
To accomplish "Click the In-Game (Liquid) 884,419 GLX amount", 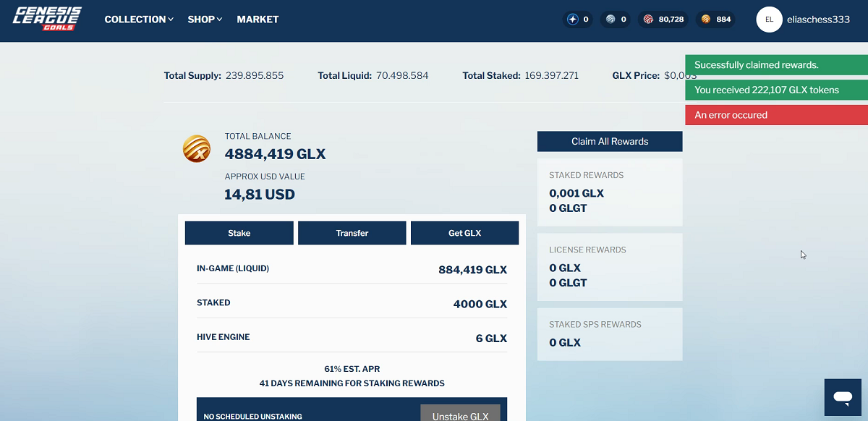I will click(x=472, y=270).
